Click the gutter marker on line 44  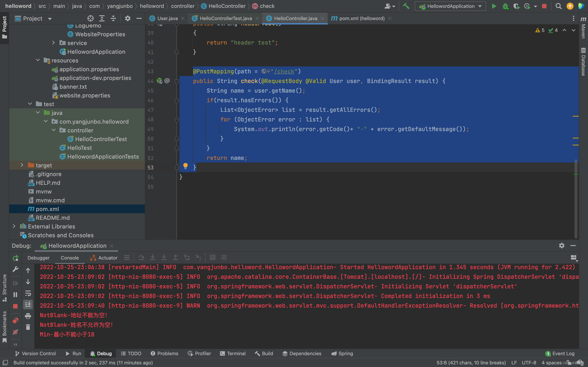point(160,81)
